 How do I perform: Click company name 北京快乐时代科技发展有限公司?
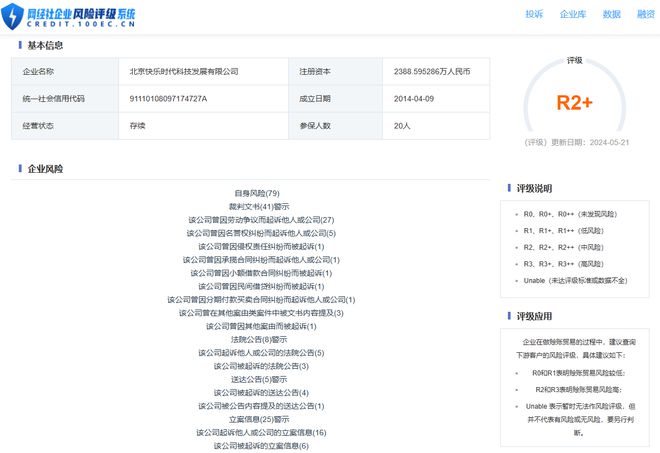coord(184,72)
